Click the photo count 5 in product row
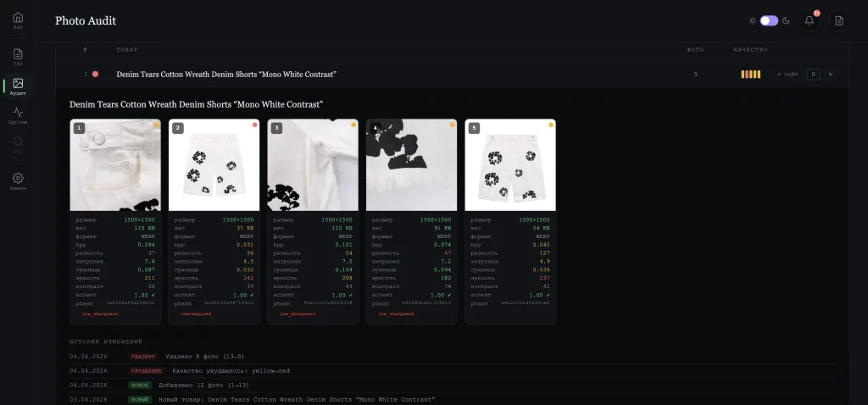This screenshot has width=868, height=405. coord(695,75)
